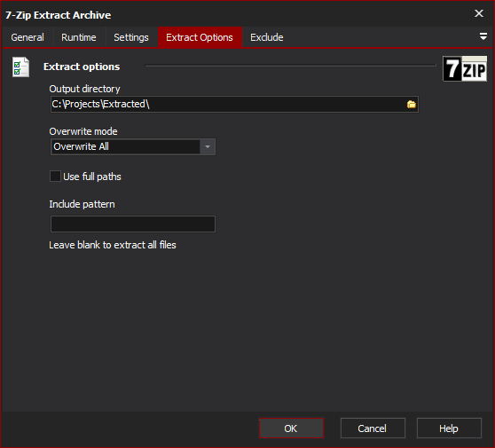495x448 pixels.
Task: Open Help for this action
Action: point(449,428)
